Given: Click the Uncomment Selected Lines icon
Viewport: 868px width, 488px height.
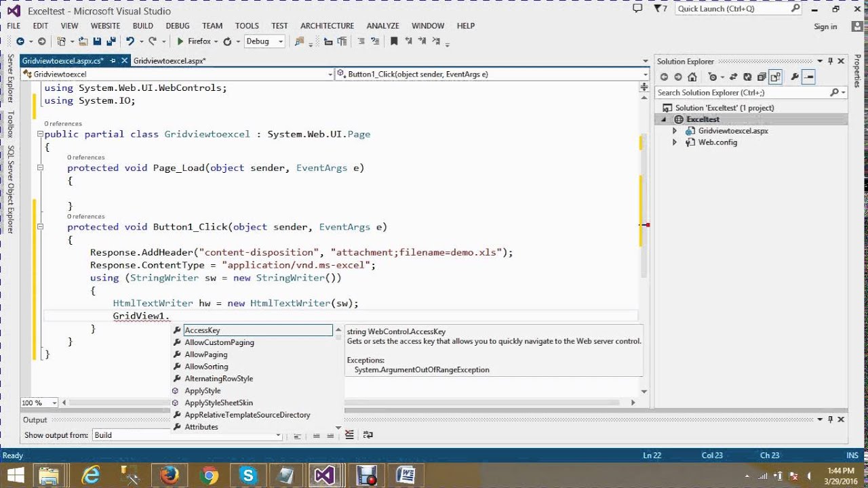Looking at the screenshot, I should [374, 41].
